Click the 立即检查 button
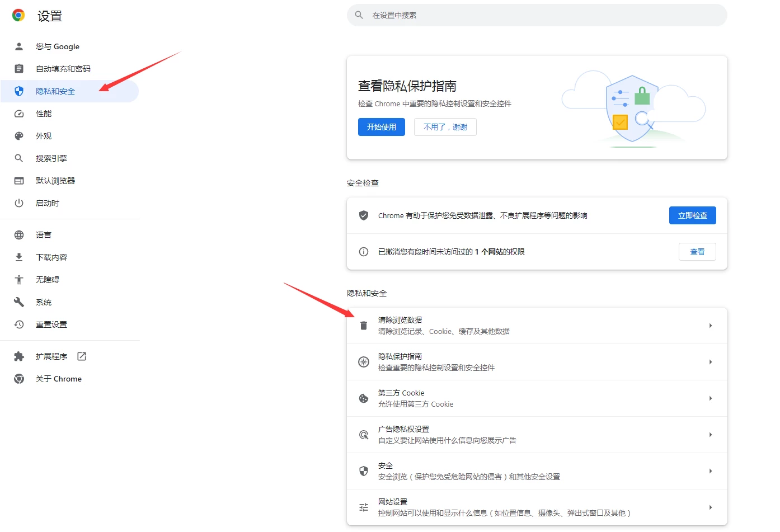780x532 pixels. [x=693, y=215]
